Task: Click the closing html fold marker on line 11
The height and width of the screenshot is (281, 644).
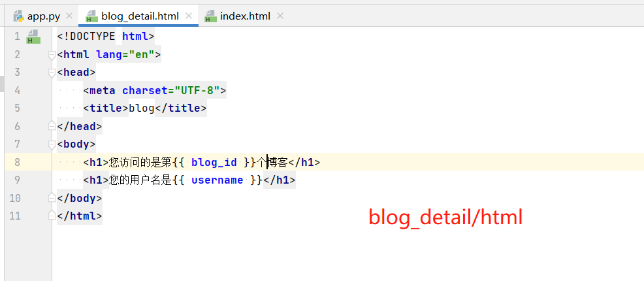Action: [52, 216]
